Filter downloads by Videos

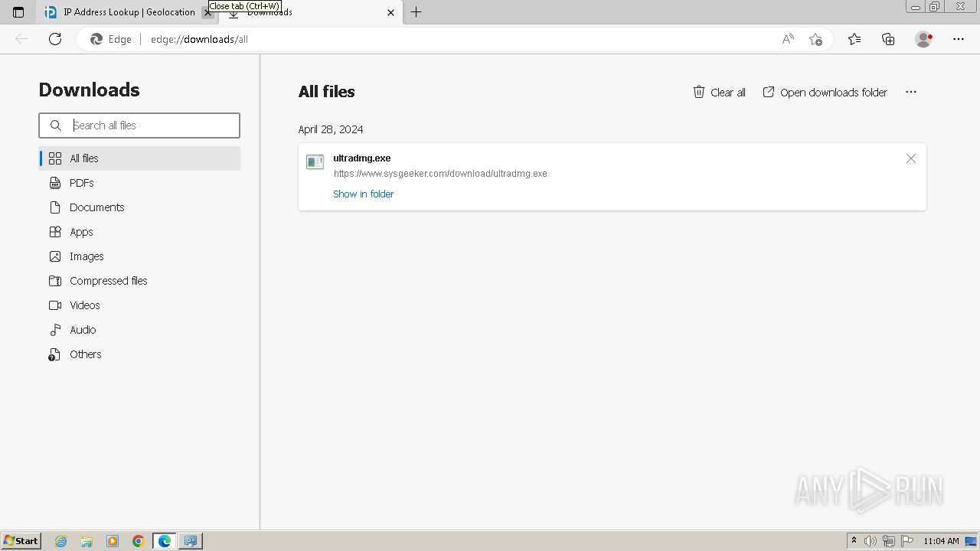[x=139, y=305]
